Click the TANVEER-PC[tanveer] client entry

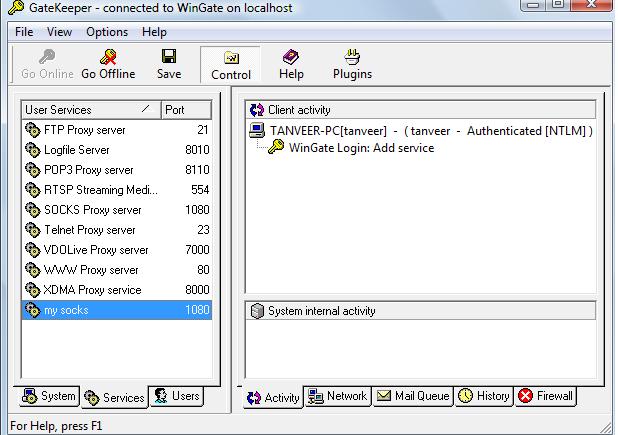pos(431,131)
